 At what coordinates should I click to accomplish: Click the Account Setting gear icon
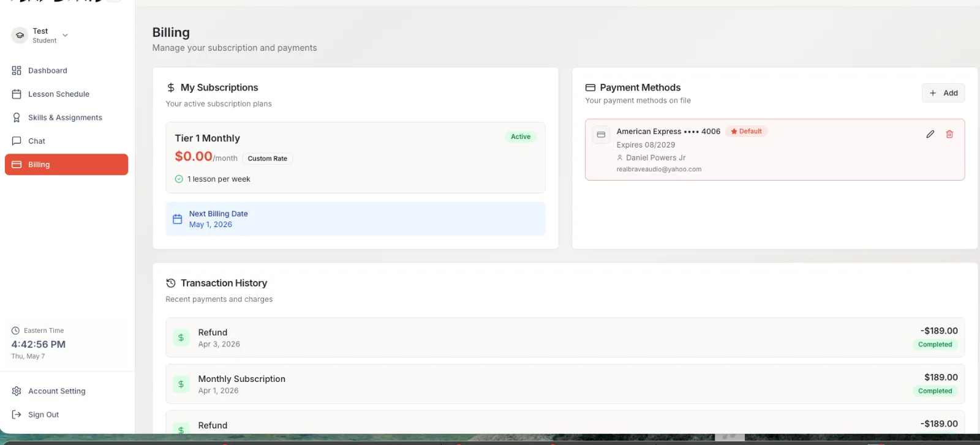pyautogui.click(x=17, y=391)
